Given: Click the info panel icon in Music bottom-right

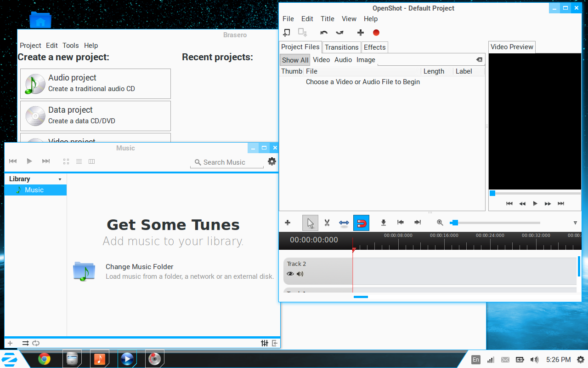Looking at the screenshot, I should click(275, 343).
